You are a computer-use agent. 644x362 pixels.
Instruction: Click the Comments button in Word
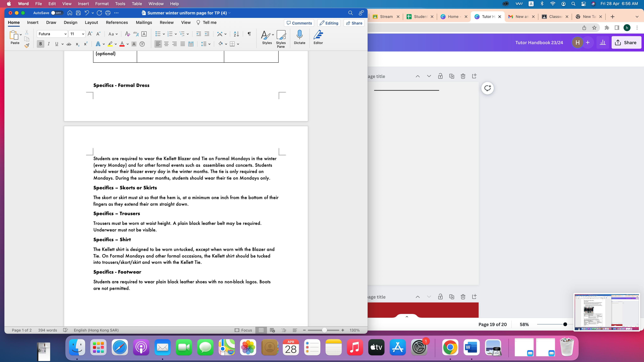tap(299, 23)
